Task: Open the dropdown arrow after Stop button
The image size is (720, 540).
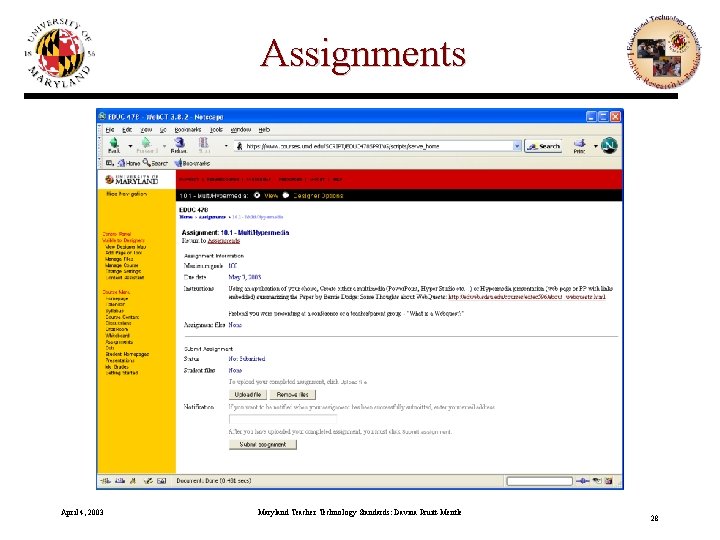Action: pyautogui.click(x=226, y=146)
